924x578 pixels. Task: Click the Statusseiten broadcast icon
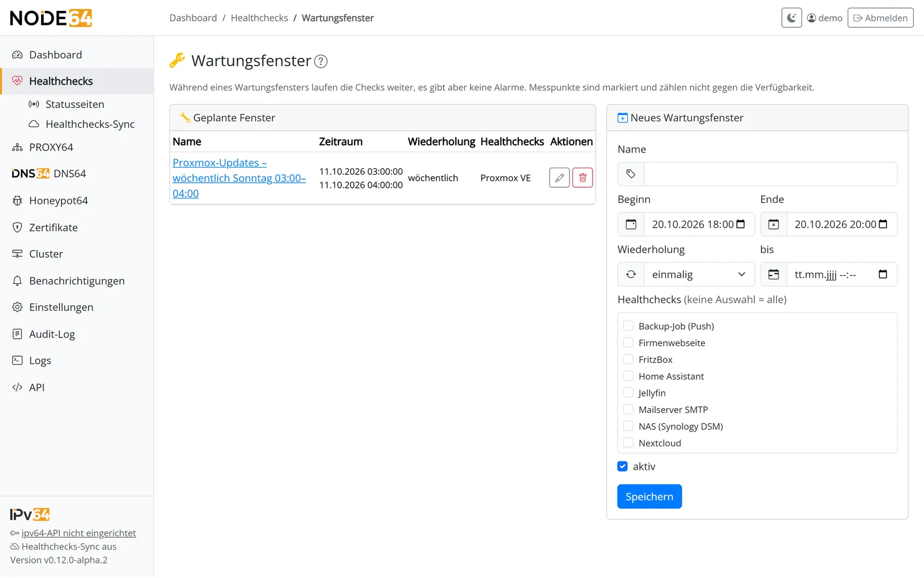click(34, 104)
